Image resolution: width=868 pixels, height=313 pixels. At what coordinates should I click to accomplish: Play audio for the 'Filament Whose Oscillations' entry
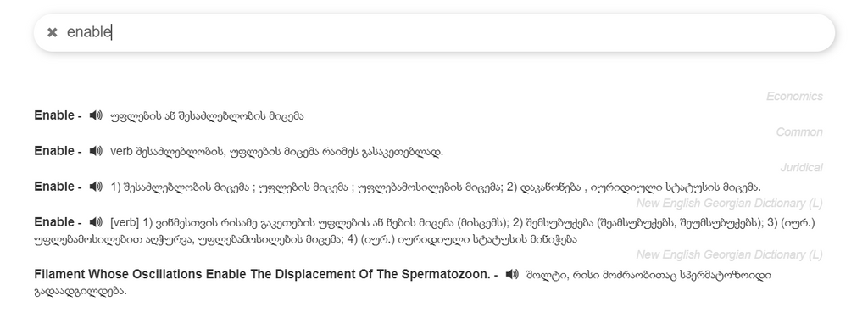[x=512, y=274]
